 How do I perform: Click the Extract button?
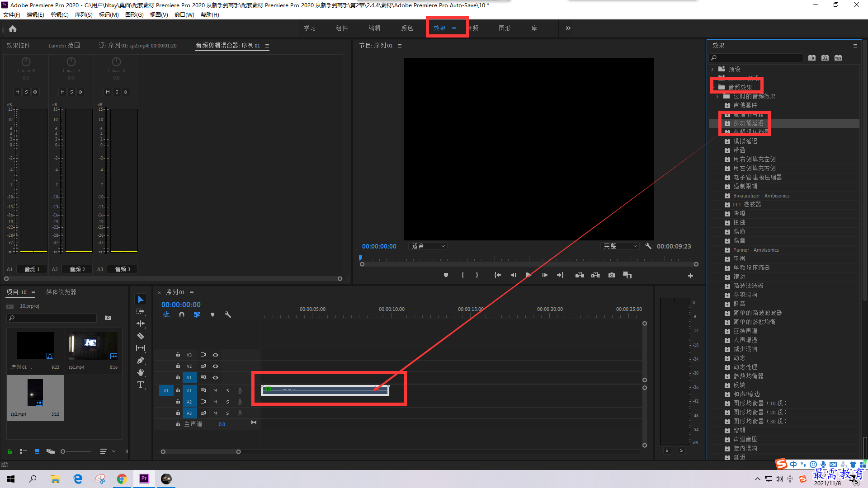595,275
